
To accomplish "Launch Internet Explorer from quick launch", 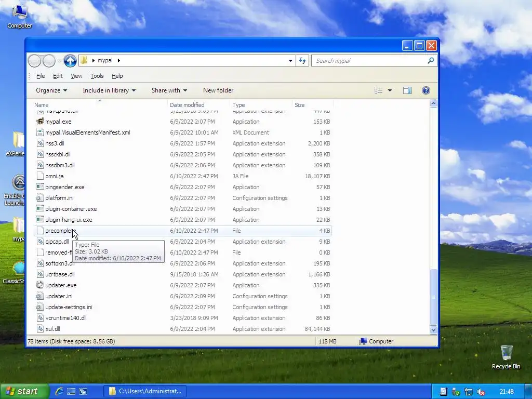I will 59,391.
